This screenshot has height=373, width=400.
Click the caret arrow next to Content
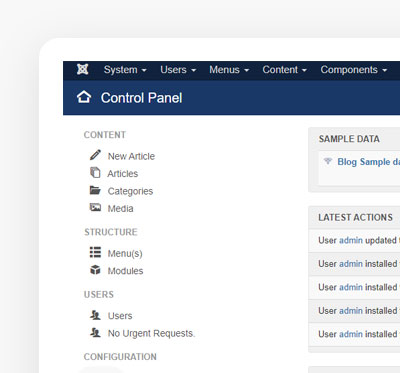[x=304, y=71]
